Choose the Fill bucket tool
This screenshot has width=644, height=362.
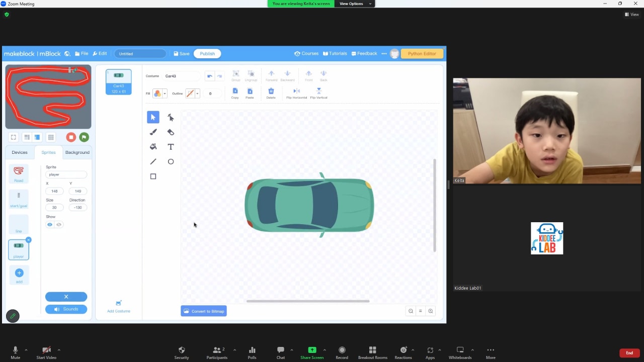(x=153, y=147)
